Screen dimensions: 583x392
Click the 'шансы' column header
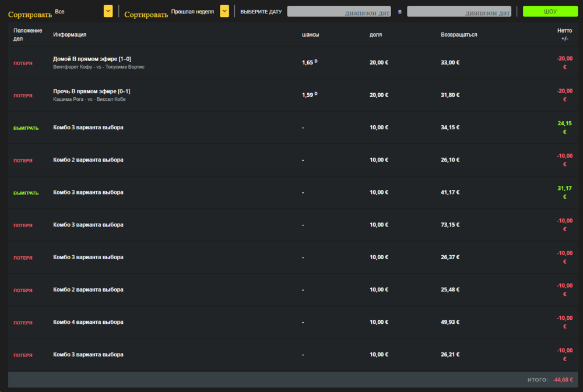pyautogui.click(x=311, y=34)
